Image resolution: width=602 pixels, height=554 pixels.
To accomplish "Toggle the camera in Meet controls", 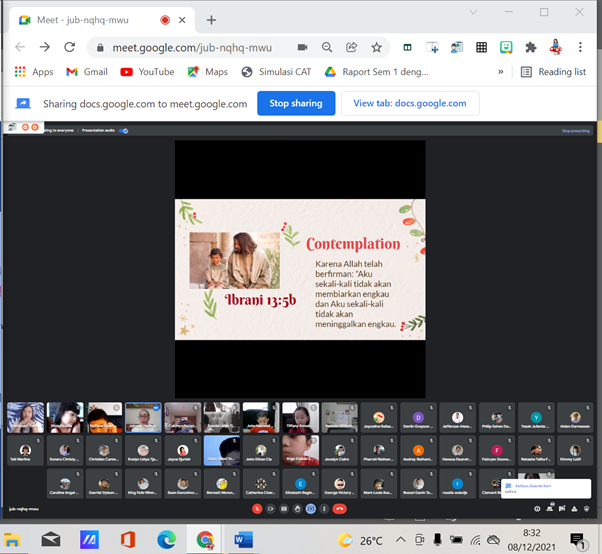I will [271, 508].
